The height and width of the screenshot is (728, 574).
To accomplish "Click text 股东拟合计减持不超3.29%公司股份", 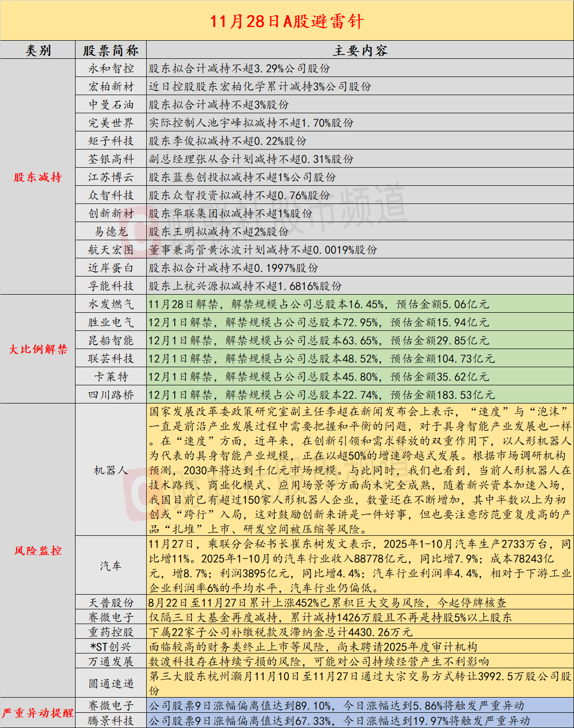I will 239,69.
